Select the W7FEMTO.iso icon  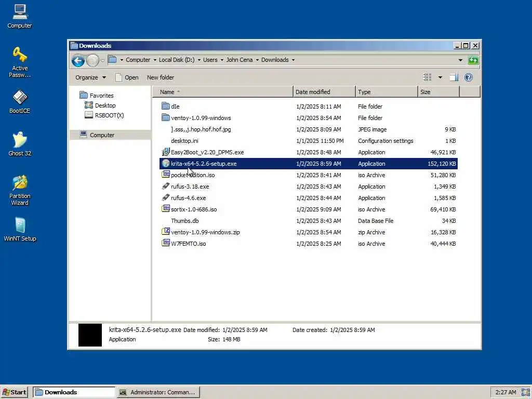coord(166,243)
